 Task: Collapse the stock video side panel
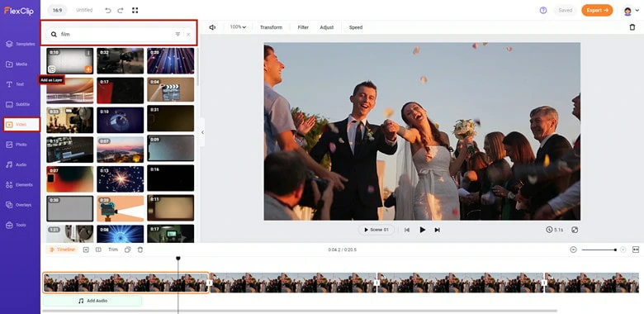click(x=202, y=132)
